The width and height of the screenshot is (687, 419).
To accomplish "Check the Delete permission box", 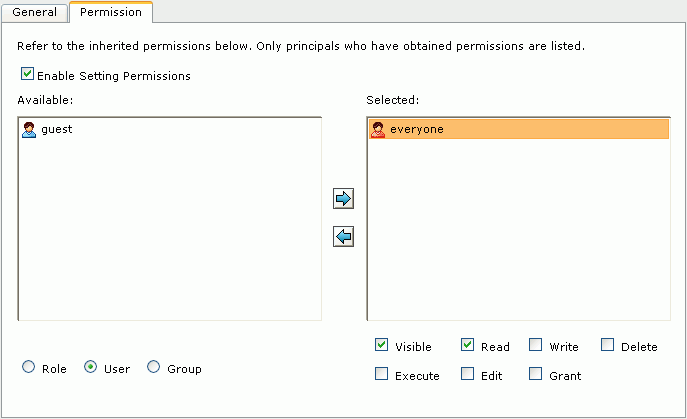I will point(607,345).
